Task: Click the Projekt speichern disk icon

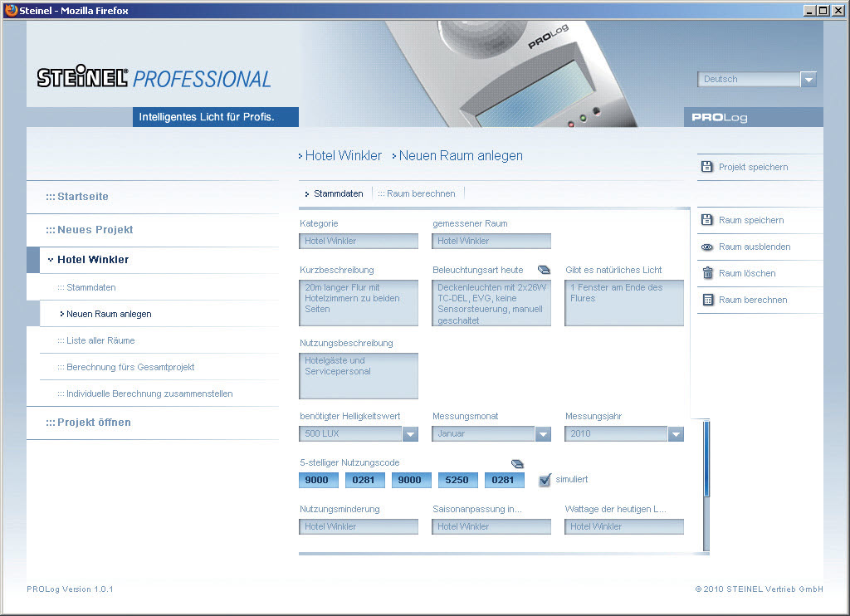Action: (x=706, y=167)
